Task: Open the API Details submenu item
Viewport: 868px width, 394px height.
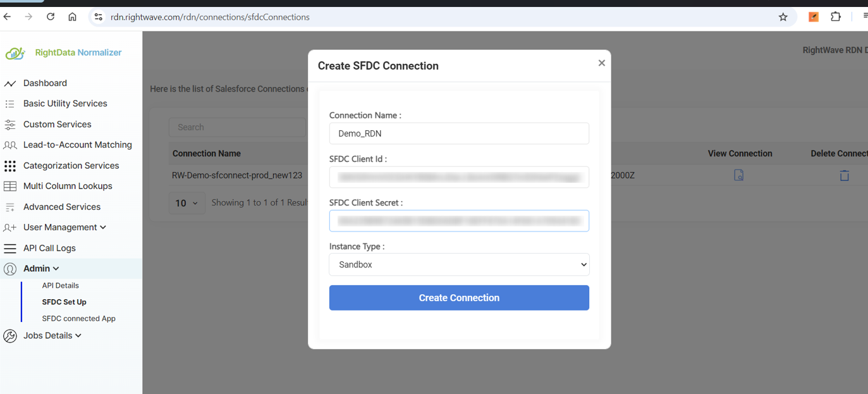Action: point(61,286)
